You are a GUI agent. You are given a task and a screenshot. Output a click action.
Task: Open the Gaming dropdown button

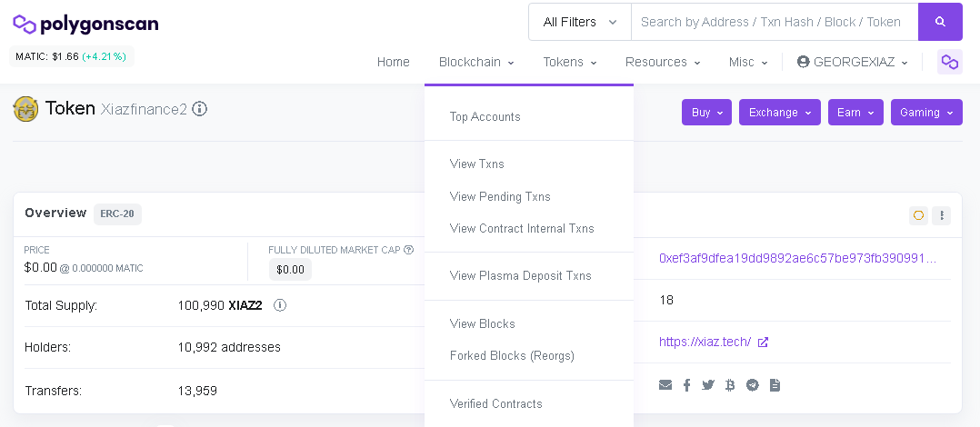925,113
